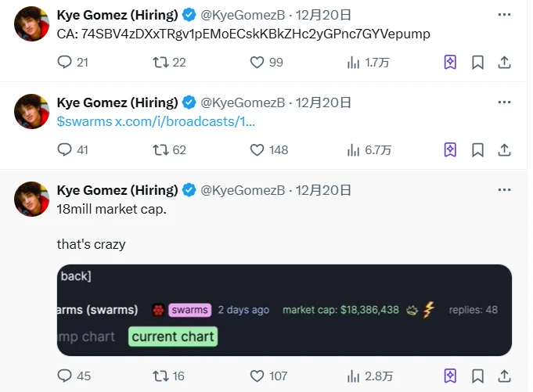Like the $swarms broadcast tweet
The image size is (533, 392).
257,149
